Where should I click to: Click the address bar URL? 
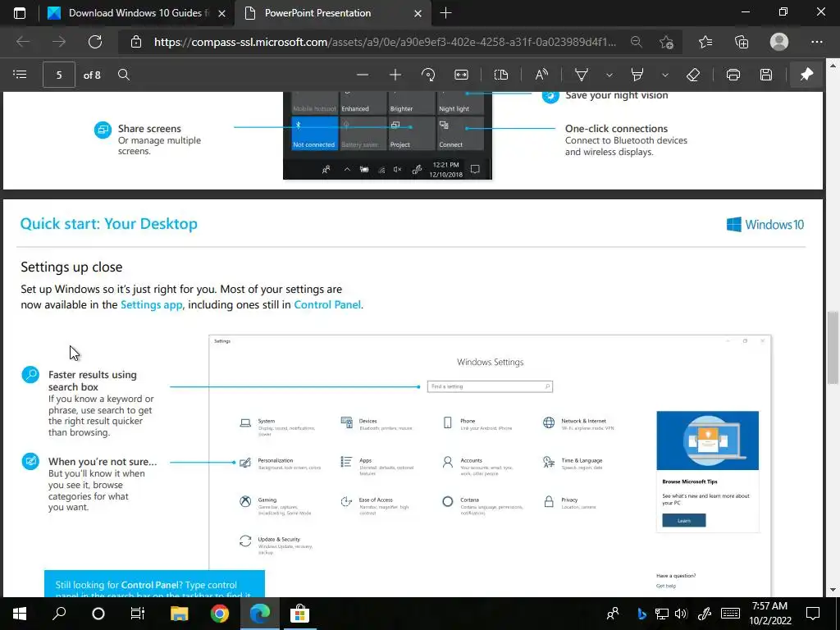click(385, 42)
